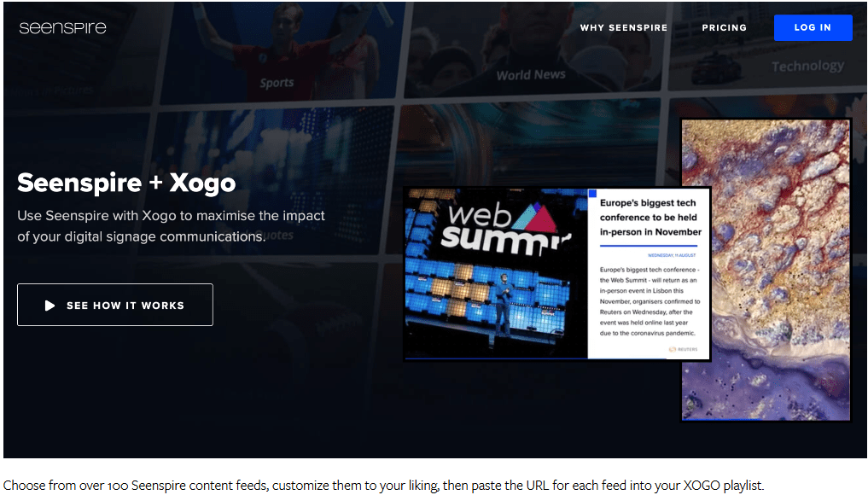The image size is (868, 495).
Task: Click the colorful aerial landscape portrait image
Action: tap(766, 270)
